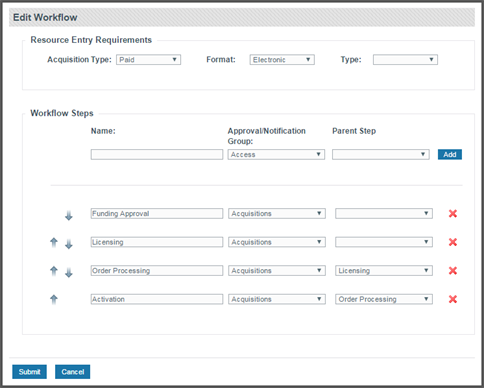
Task: Open Activation's Order Processing parent dropdown
Action: tap(384, 299)
